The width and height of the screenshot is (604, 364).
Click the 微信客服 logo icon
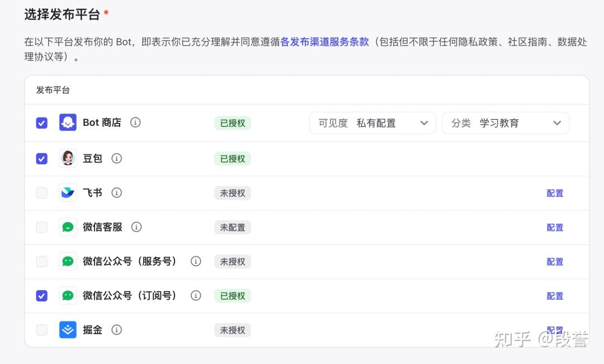(x=68, y=227)
